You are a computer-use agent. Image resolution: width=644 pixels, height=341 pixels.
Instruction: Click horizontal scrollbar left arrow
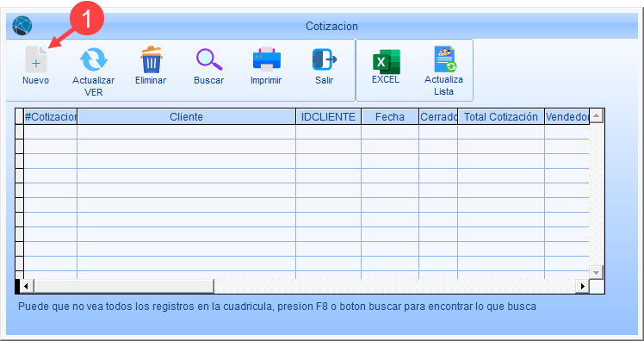point(27,286)
